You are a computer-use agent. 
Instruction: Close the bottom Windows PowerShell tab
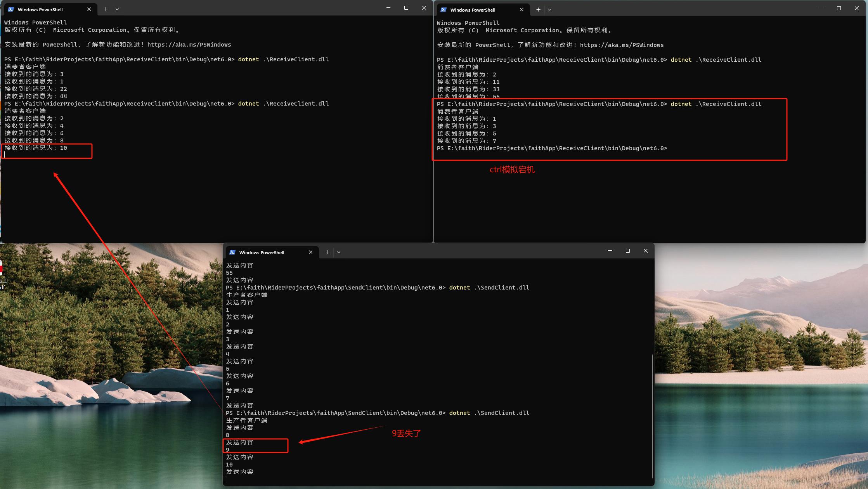point(310,252)
